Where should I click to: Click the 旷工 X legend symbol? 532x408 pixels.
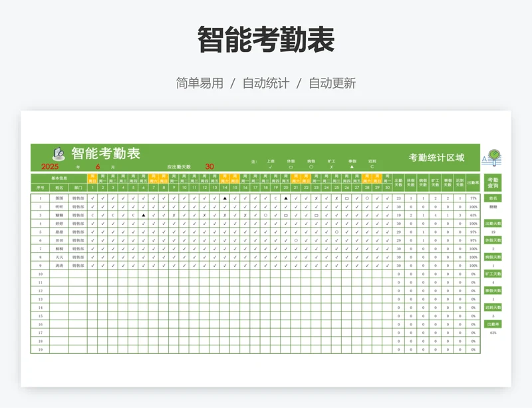(331, 166)
